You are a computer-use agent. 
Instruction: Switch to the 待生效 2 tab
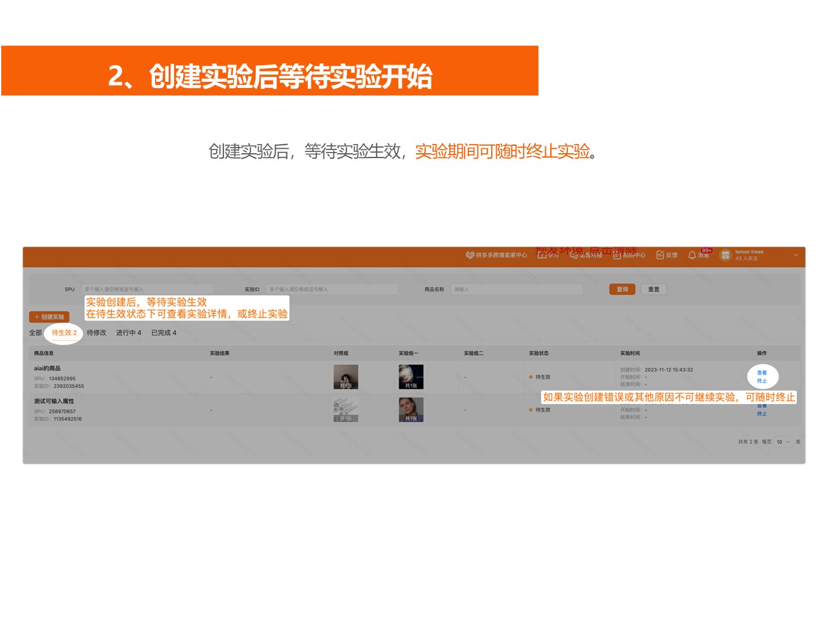64,333
